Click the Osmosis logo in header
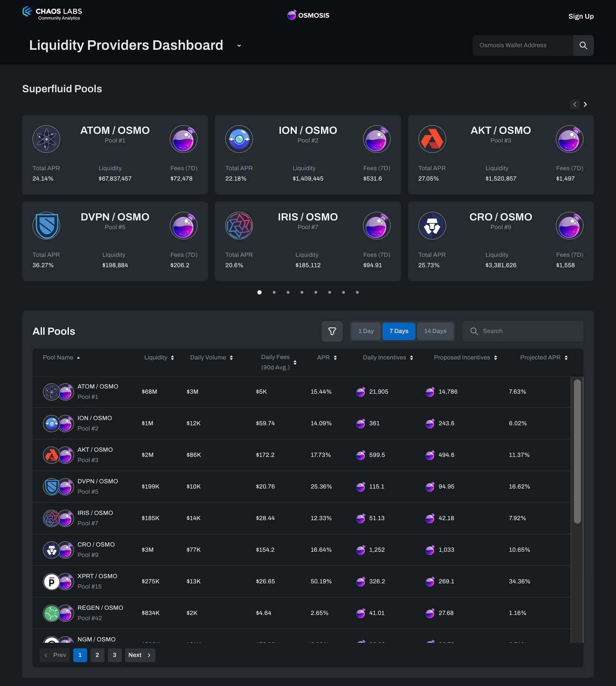Image resolution: width=616 pixels, height=686 pixels. 308,15
